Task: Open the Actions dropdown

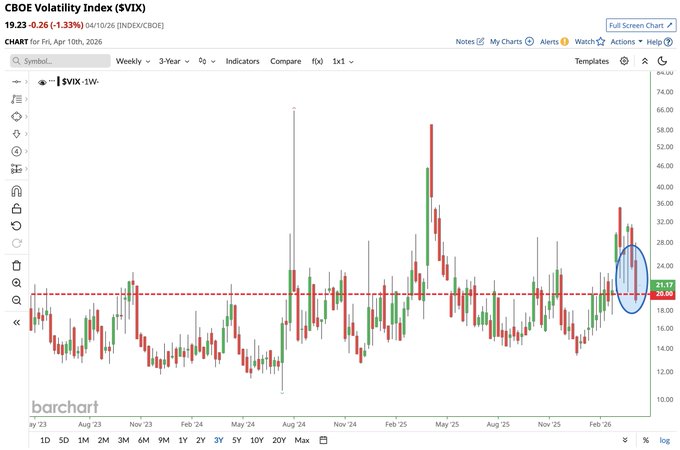Action: (626, 42)
